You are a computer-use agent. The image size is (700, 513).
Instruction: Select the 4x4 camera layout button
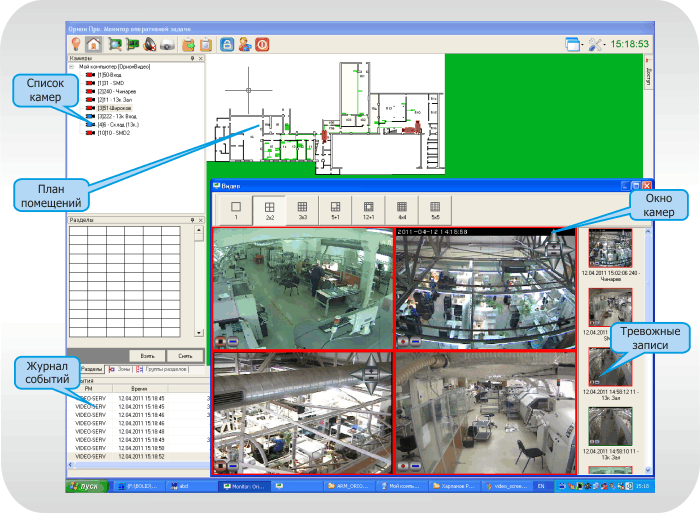[402, 210]
